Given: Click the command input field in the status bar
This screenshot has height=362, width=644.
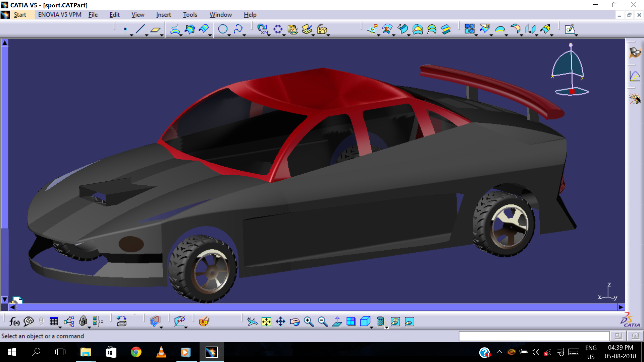Looking at the screenshot, I should click(534, 336).
